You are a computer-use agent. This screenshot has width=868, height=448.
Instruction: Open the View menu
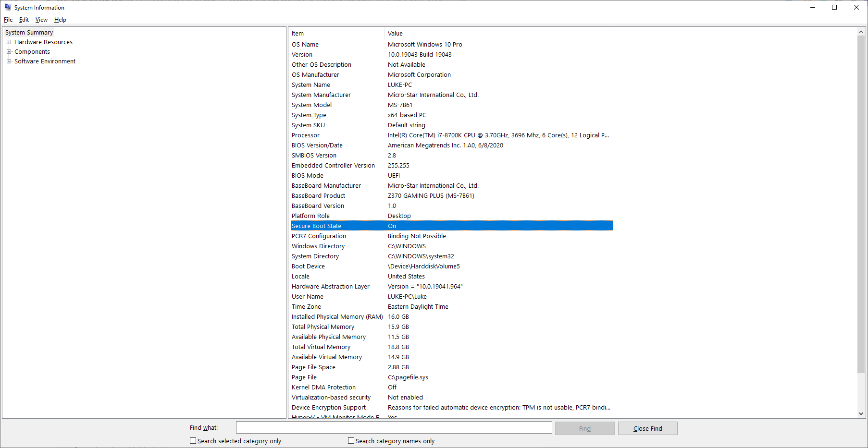click(x=41, y=20)
